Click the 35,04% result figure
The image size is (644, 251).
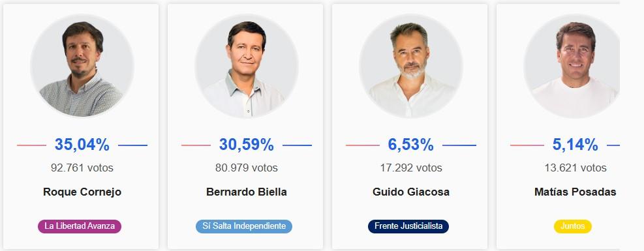82,145
